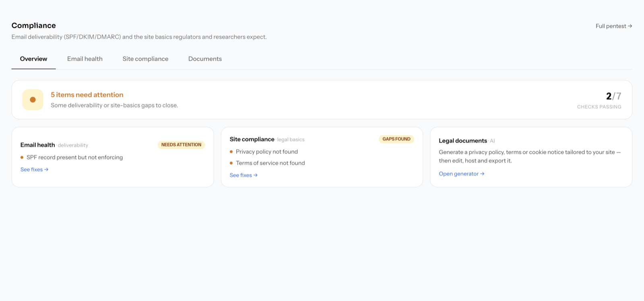The height and width of the screenshot is (301, 644).
Task: Switch to the Overview tab
Action: click(x=33, y=59)
